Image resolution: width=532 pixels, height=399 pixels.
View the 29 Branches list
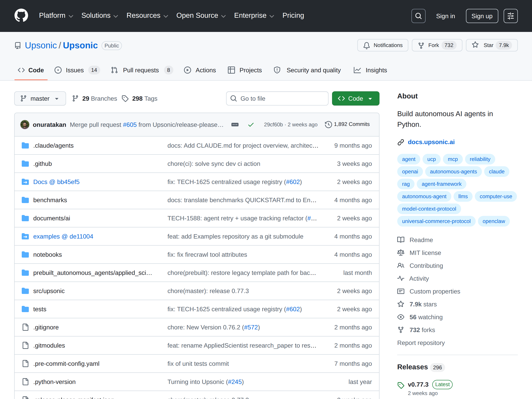[94, 99]
